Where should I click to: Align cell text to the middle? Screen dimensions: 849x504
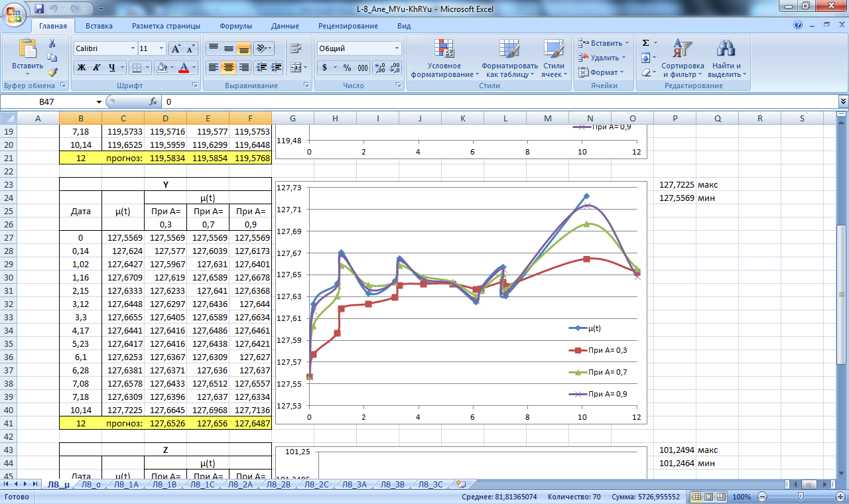coord(228,48)
